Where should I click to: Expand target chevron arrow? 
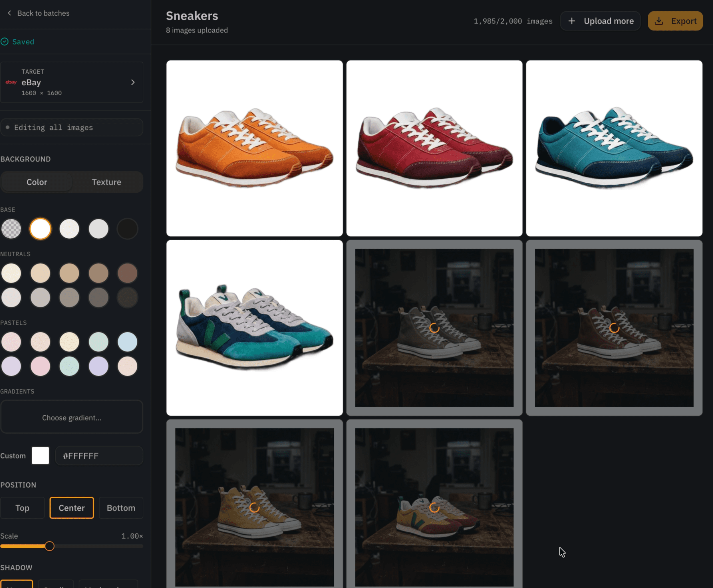click(133, 82)
